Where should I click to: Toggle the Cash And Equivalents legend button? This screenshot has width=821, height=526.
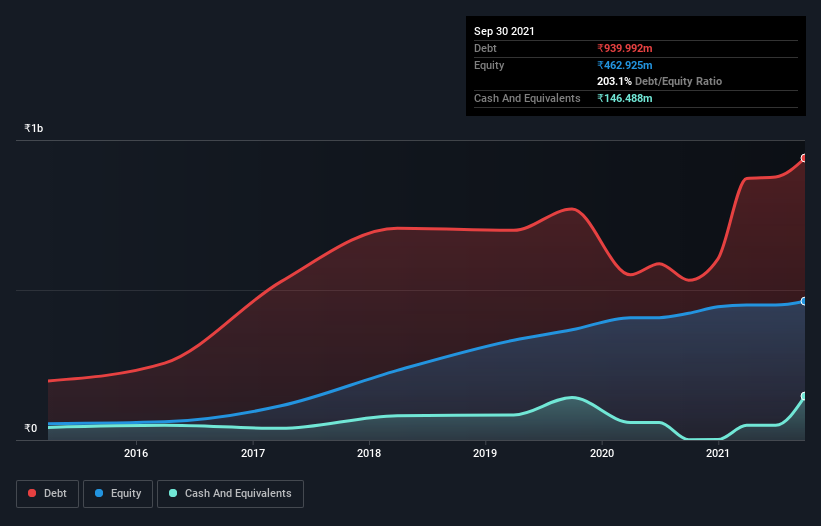[230, 494]
